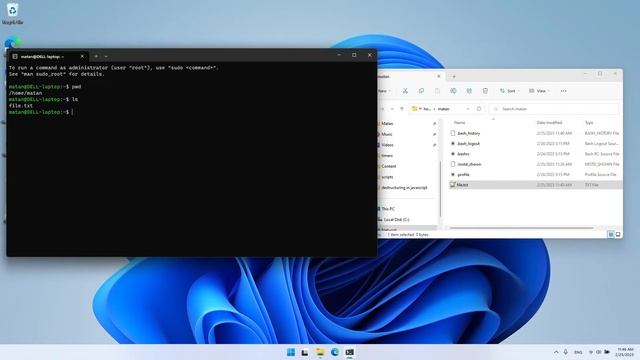Select the .bashrc file row
The height and width of the screenshot is (360, 640).
click(x=535, y=154)
